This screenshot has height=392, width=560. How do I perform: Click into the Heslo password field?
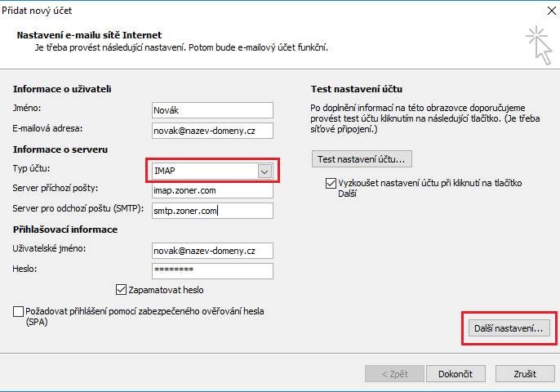pos(212,270)
